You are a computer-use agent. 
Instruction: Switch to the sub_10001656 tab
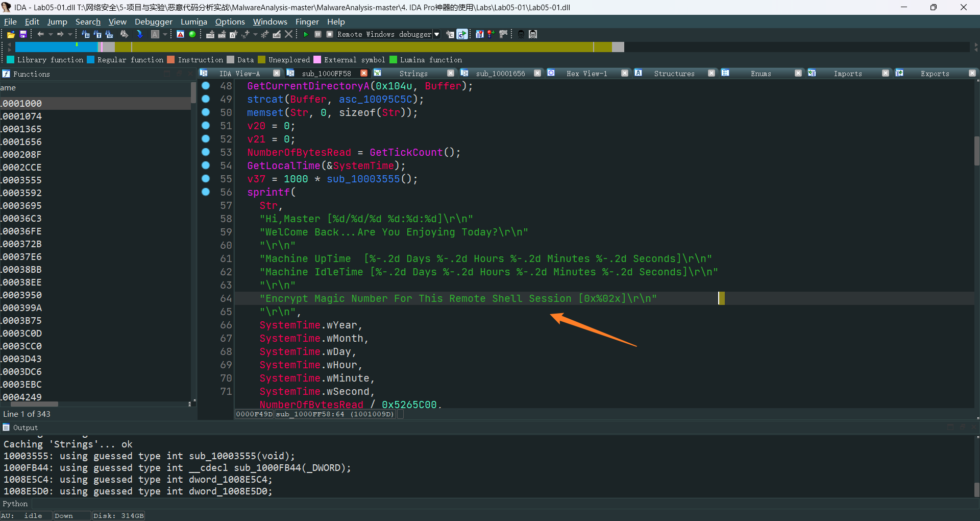[x=500, y=74]
